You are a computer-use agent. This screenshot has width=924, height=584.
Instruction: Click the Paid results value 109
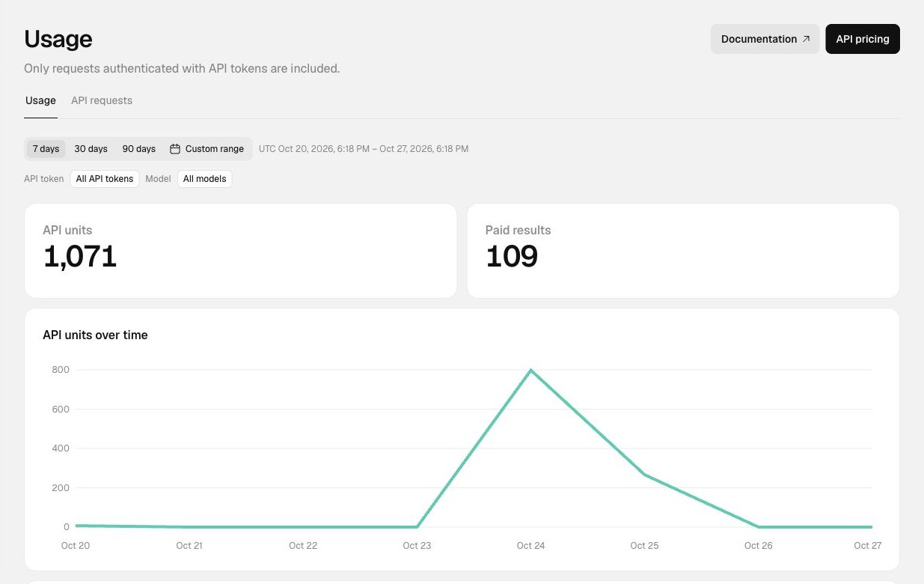[512, 257]
